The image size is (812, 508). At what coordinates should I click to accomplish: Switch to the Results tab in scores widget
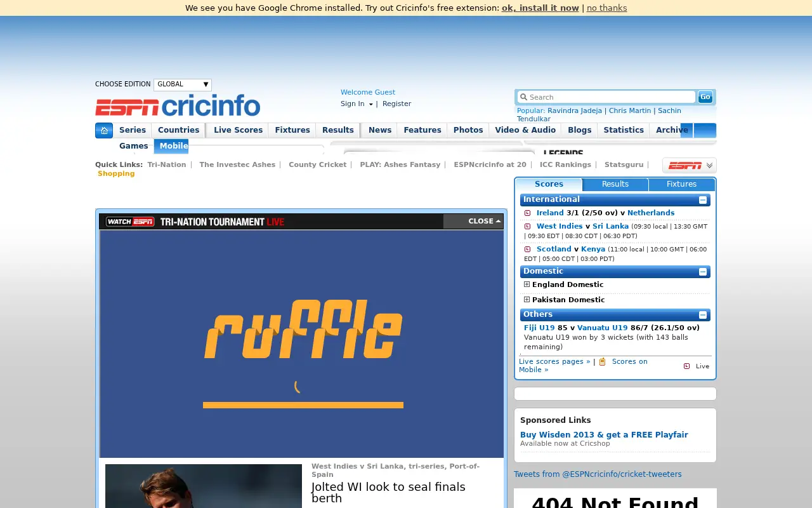[x=615, y=184]
